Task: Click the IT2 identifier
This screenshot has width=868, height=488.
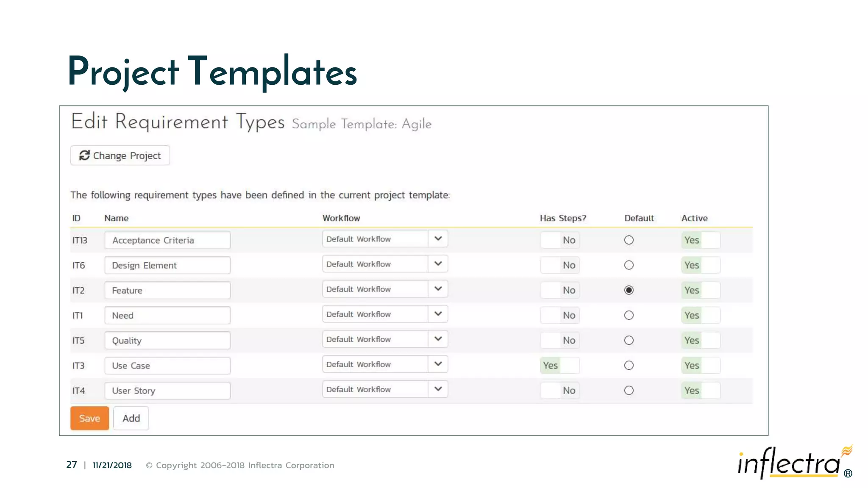Action: coord(78,290)
